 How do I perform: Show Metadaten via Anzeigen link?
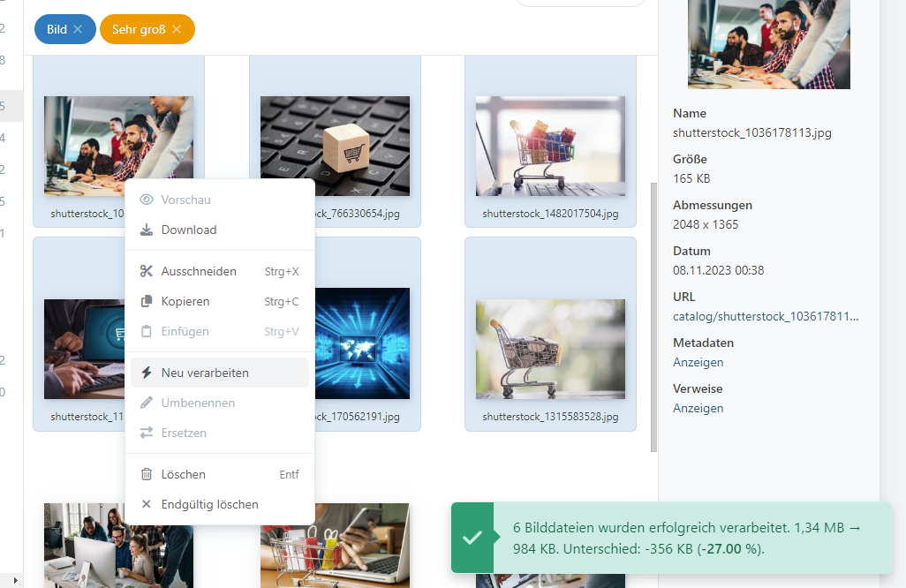coord(698,362)
